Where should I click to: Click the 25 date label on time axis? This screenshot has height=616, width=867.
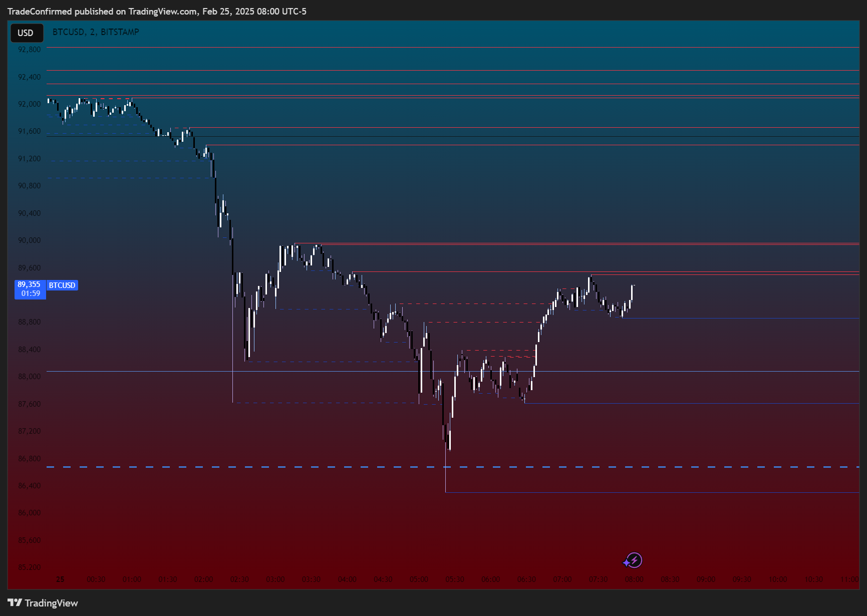tap(60, 579)
